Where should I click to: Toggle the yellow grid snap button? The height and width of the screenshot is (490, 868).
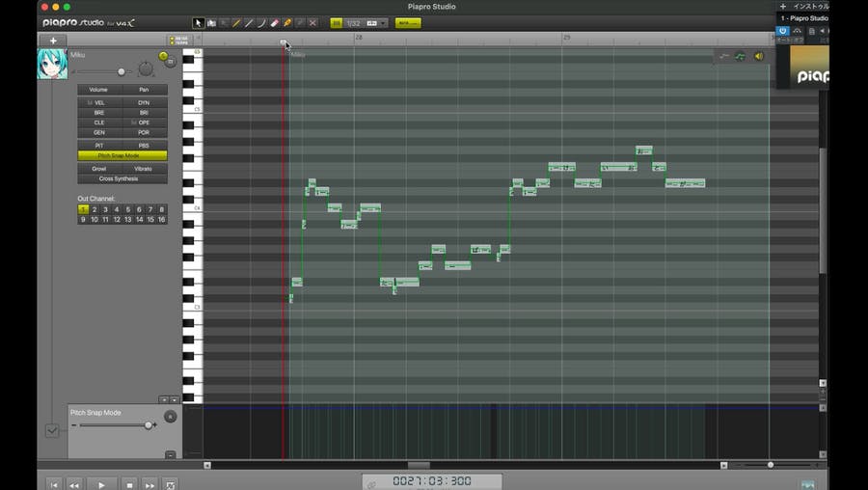336,23
